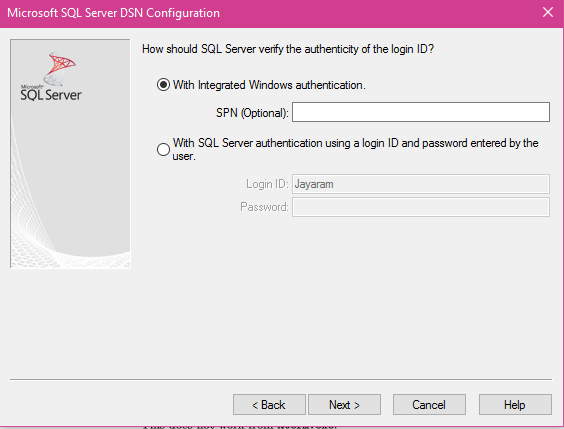Click the 'Microsoft SQL Server DSN Configuration' title
This screenshot has width=564, height=429.
(x=113, y=13)
